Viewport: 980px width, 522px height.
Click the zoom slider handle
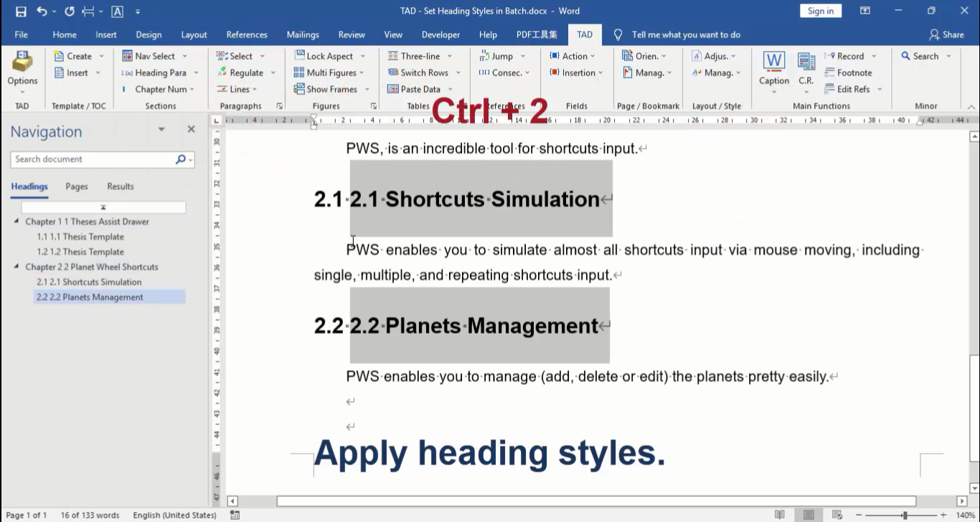[905, 515]
